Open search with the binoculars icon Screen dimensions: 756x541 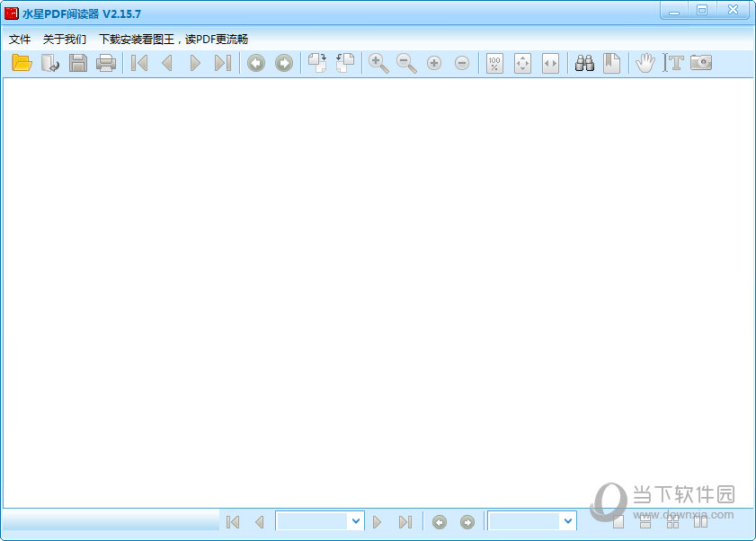pos(584,63)
